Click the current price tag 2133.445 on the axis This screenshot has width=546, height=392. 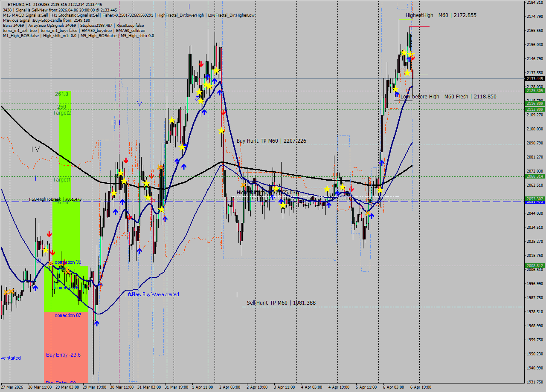(534, 78)
